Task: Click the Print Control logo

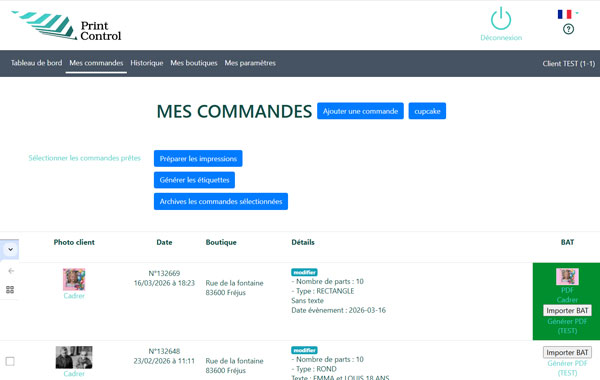Action: (x=67, y=26)
